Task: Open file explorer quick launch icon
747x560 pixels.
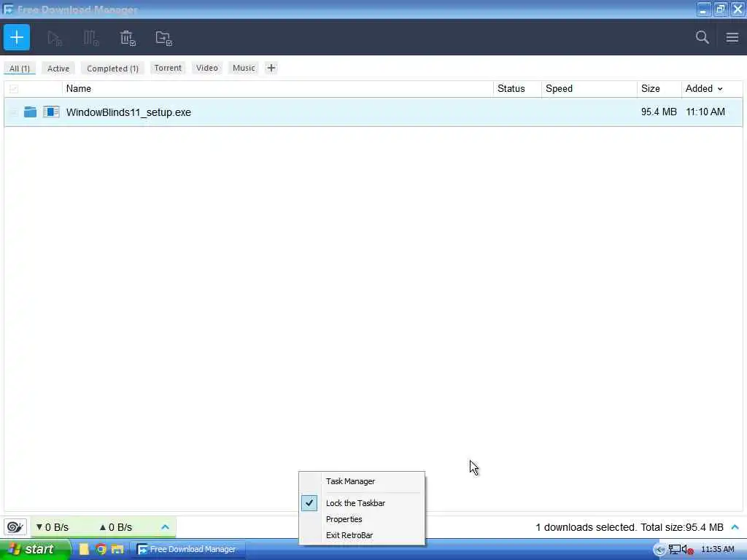Action: [x=117, y=549]
